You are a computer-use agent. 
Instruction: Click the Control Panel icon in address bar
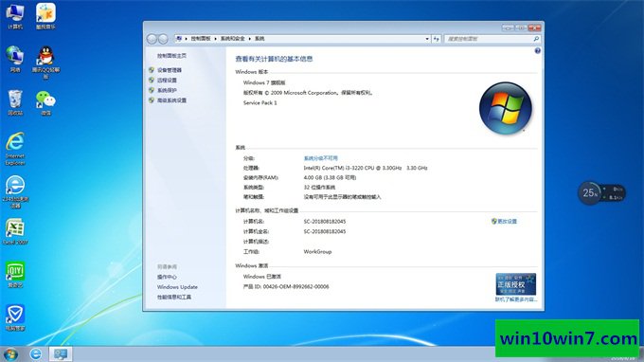click(179, 39)
